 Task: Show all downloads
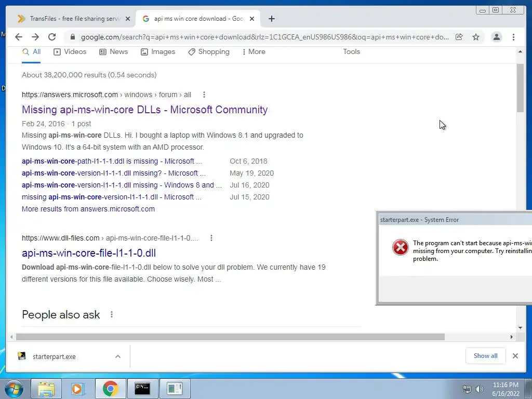click(x=486, y=356)
